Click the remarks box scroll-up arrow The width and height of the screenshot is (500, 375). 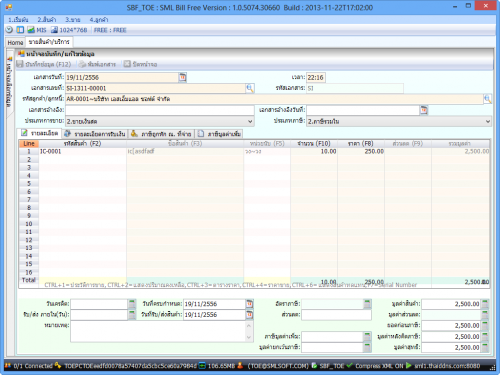tap(249, 326)
